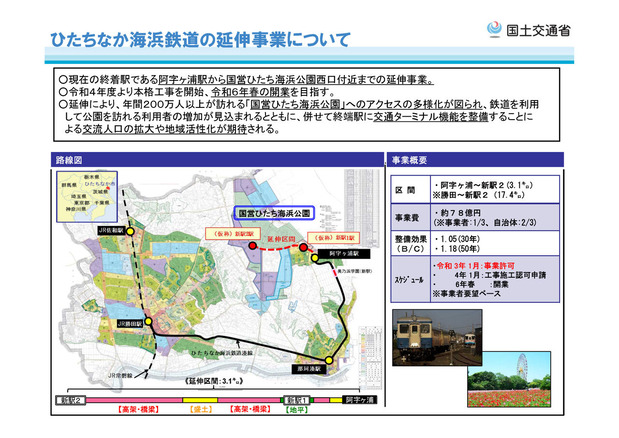The width and height of the screenshot is (619, 438).
Task: Open the flower park Ferris wheel photo
Action: [509, 379]
